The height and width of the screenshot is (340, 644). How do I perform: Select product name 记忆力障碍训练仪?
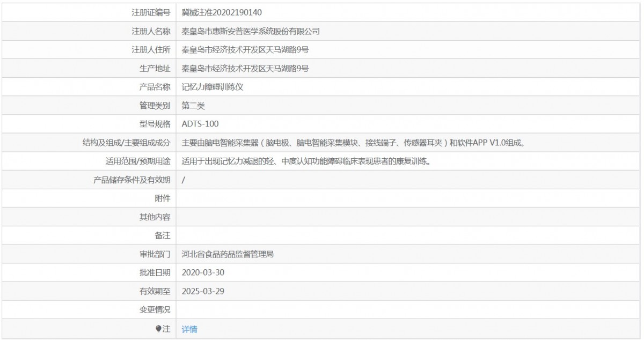213,87
